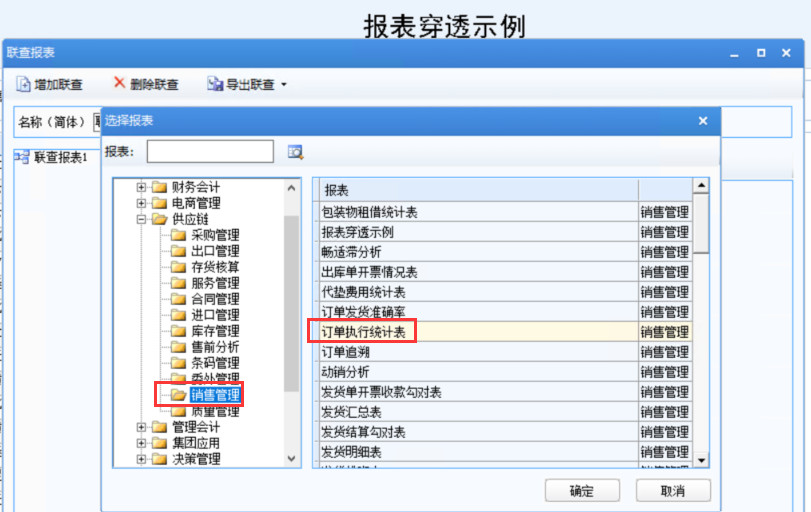Click report list scroll down arrow
Viewport: 811px width, 512px height.
701,460
